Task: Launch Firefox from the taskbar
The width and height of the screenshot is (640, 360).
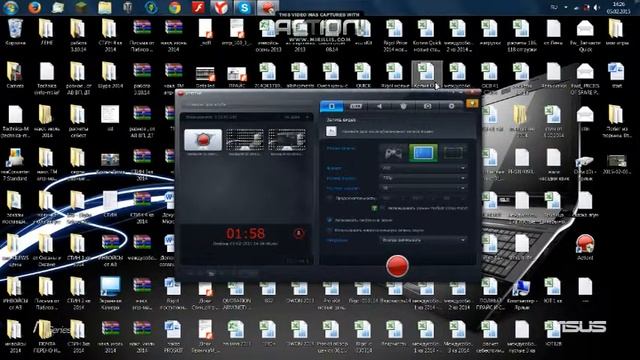Action: 35,7
